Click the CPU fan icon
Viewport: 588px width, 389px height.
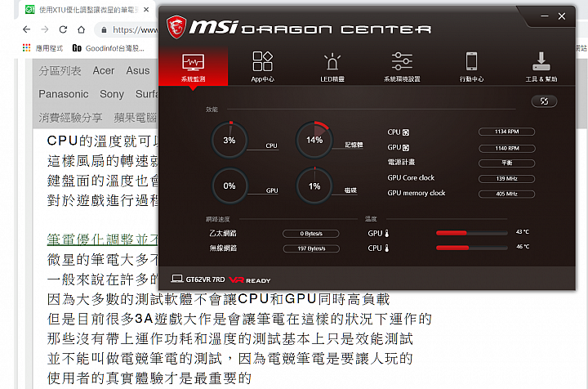(406, 132)
